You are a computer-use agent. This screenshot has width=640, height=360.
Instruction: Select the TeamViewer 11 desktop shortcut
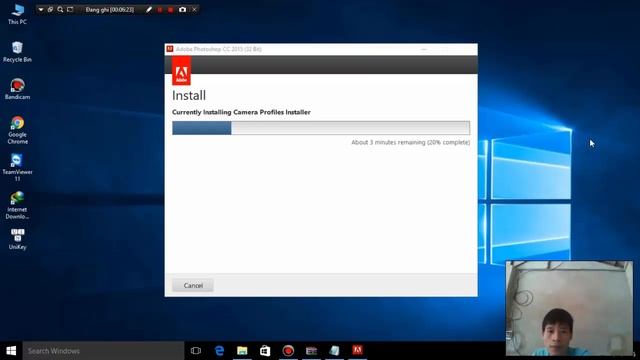pos(17,167)
